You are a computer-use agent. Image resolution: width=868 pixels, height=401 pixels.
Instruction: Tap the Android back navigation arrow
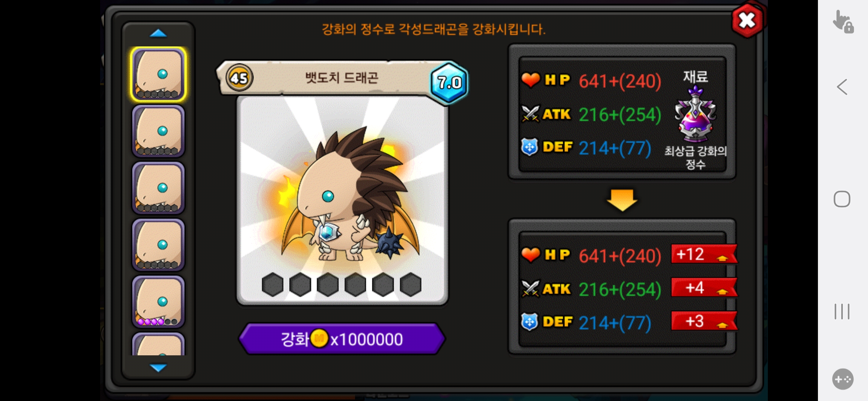842,87
